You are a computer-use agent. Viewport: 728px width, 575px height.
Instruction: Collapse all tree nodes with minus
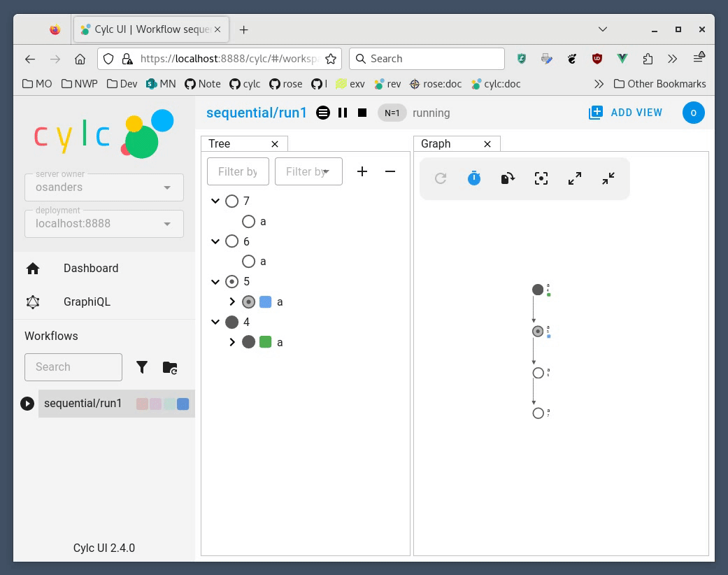[x=390, y=171]
